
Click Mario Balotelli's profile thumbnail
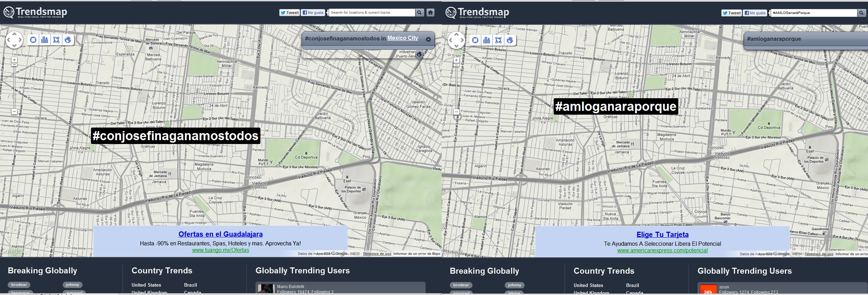tap(266, 289)
